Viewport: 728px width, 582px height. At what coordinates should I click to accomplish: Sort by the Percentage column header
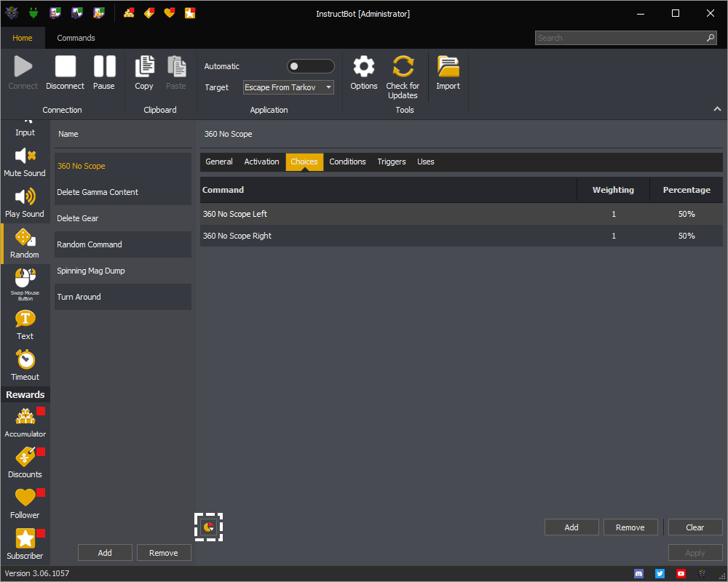[687, 190]
